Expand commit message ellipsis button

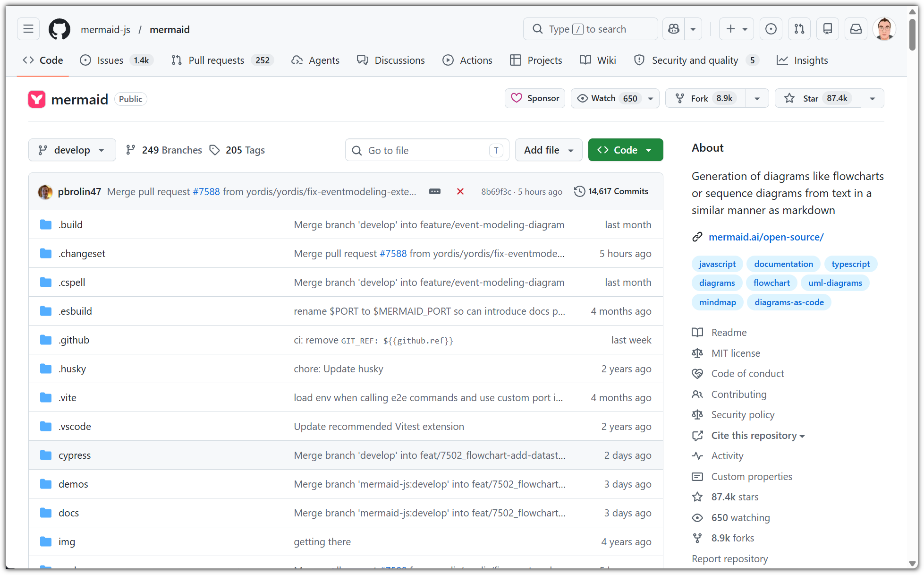434,191
